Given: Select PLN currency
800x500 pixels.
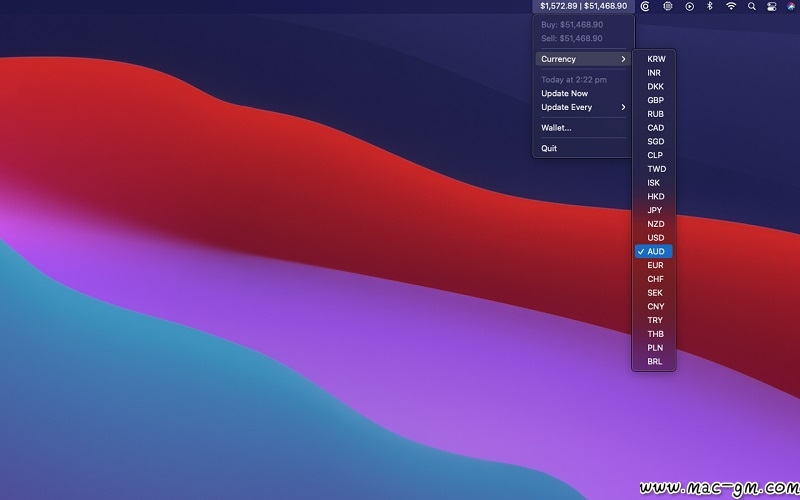Looking at the screenshot, I should point(654,348).
